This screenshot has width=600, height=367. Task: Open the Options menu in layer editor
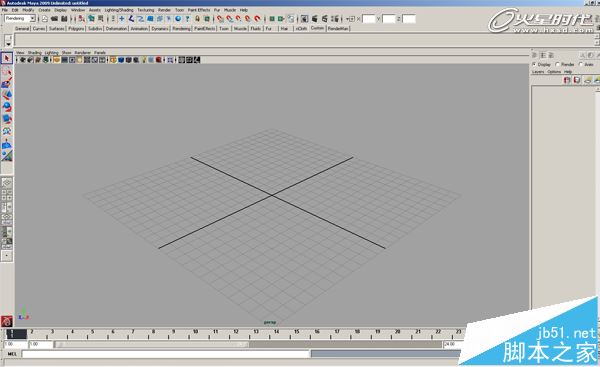pos(554,72)
